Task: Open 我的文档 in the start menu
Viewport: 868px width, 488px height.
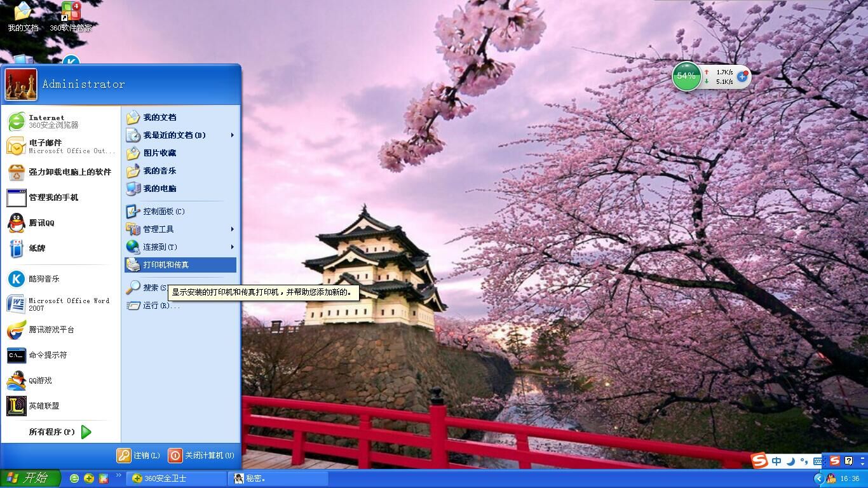Action: 180,118
